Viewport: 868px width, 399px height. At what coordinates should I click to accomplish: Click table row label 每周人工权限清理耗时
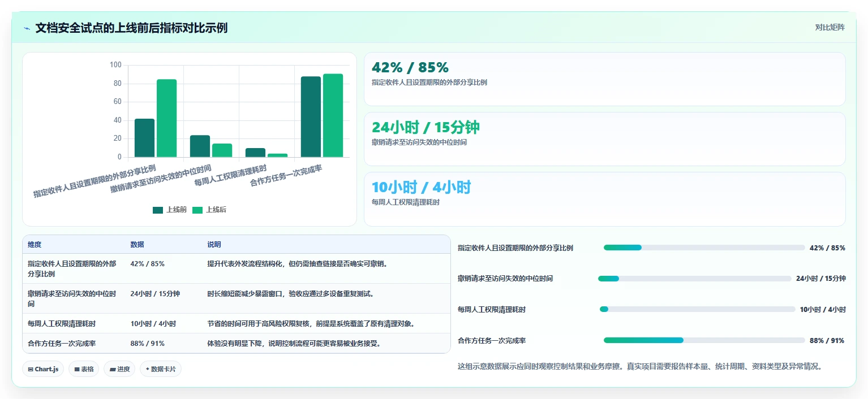pos(62,324)
